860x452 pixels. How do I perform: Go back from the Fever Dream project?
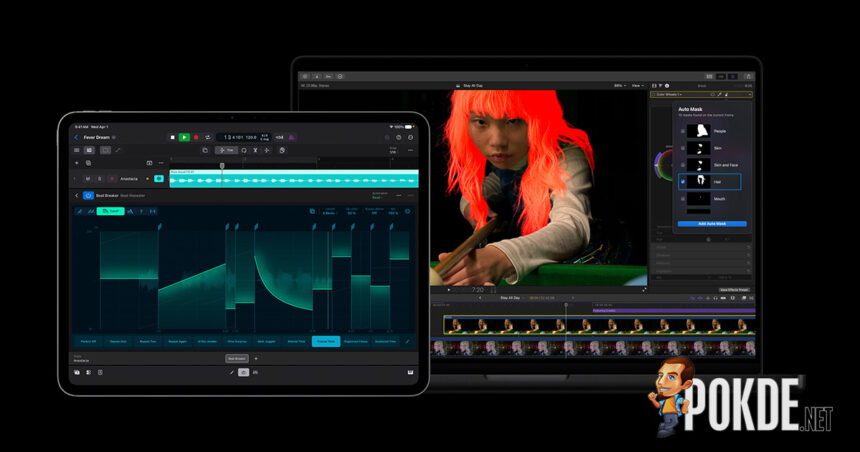pyautogui.click(x=76, y=137)
